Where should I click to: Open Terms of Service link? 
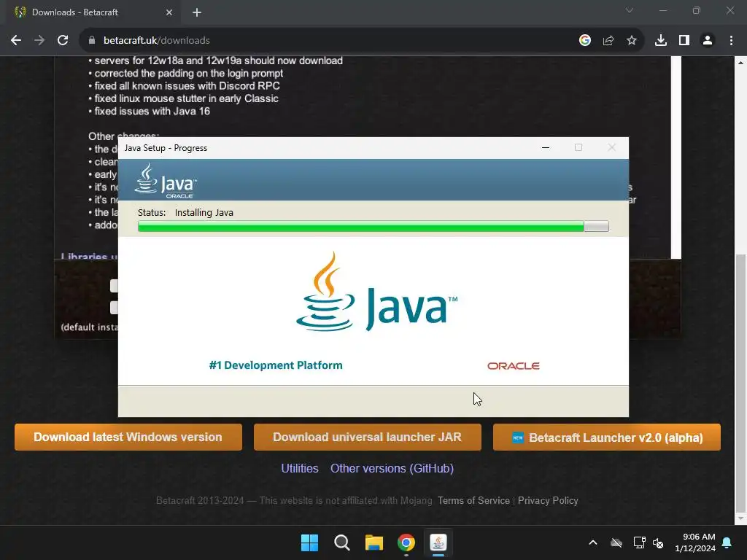[x=473, y=500]
